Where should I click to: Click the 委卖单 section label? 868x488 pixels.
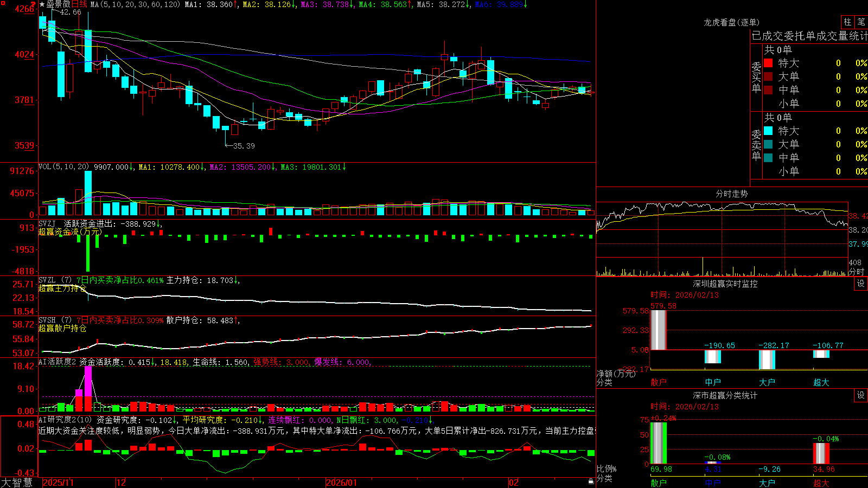[756, 145]
